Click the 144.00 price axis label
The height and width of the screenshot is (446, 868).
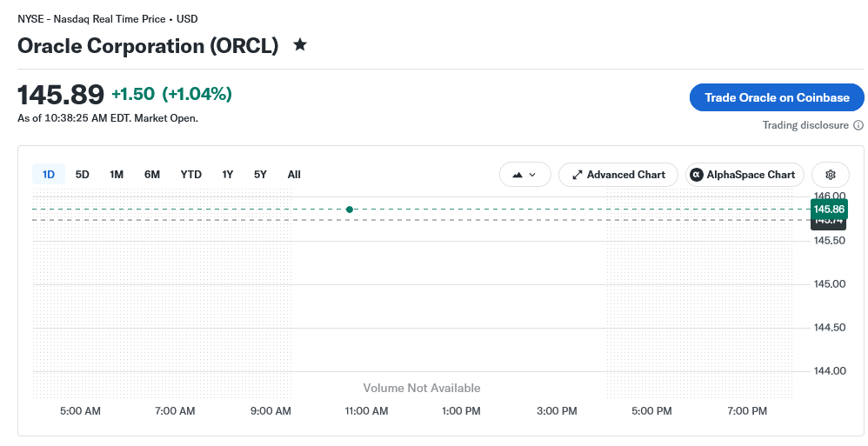coord(829,370)
